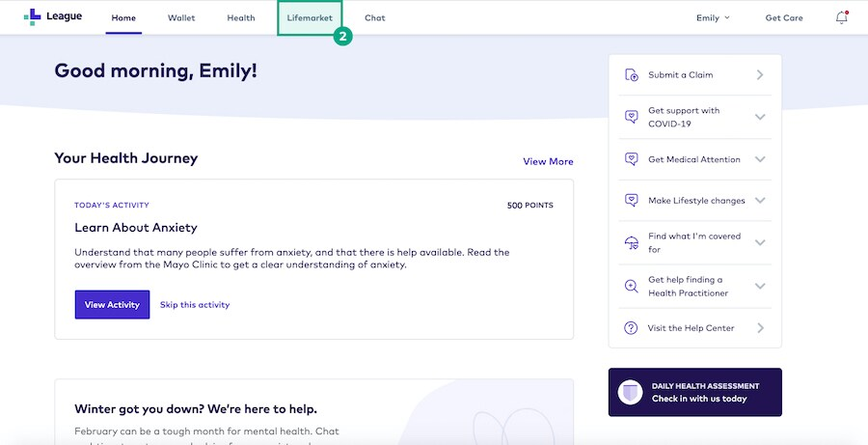Open the Lifemarket tab
Image resolution: width=868 pixels, height=445 pixels.
(309, 17)
